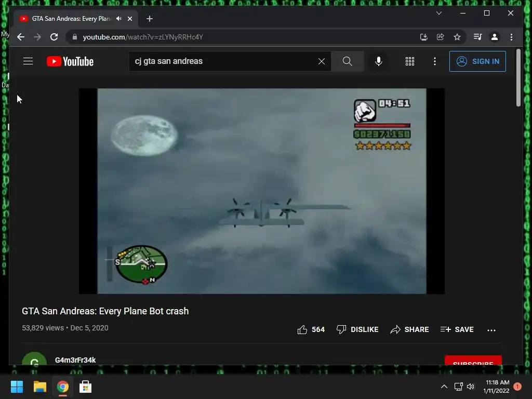Open Chrome media controls icon
The width and height of the screenshot is (532, 399).
[x=478, y=37]
